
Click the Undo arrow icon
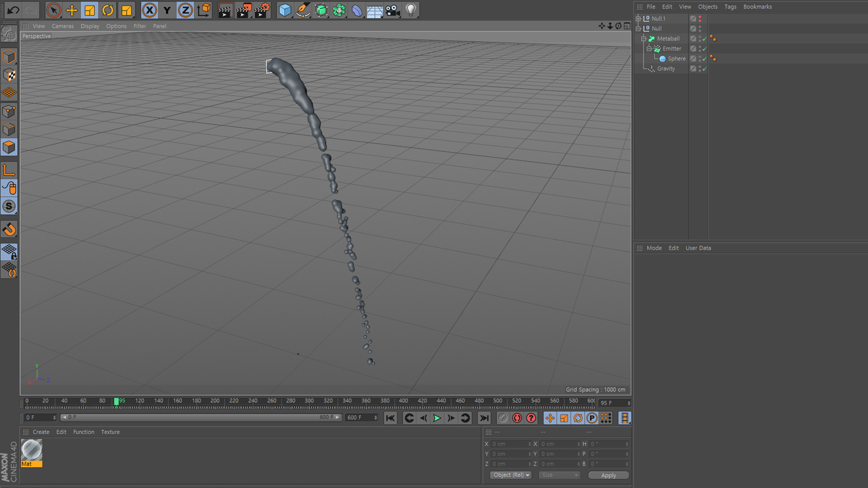pyautogui.click(x=13, y=10)
